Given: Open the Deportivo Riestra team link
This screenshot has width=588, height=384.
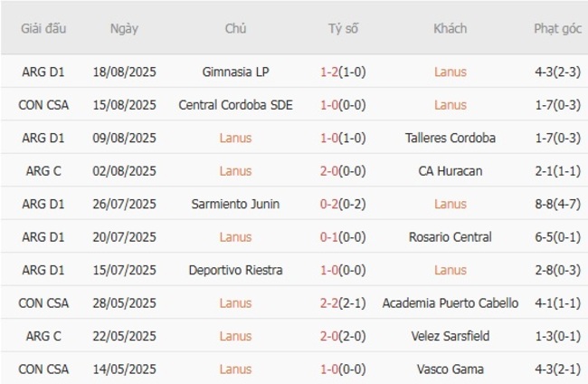Looking at the screenshot, I should pos(235,270).
